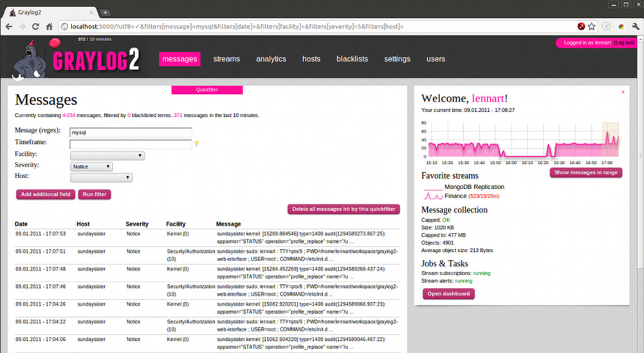Open the users section
Viewport: 644px width, 353px height.
pyautogui.click(x=436, y=59)
